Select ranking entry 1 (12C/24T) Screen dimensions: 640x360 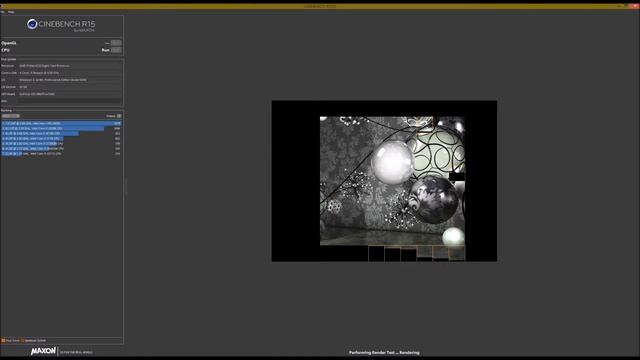click(x=61, y=123)
